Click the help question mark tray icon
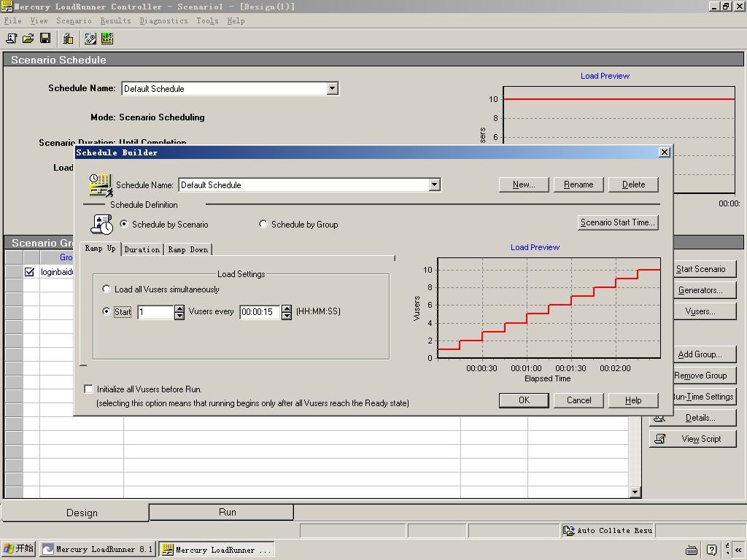 [711, 550]
